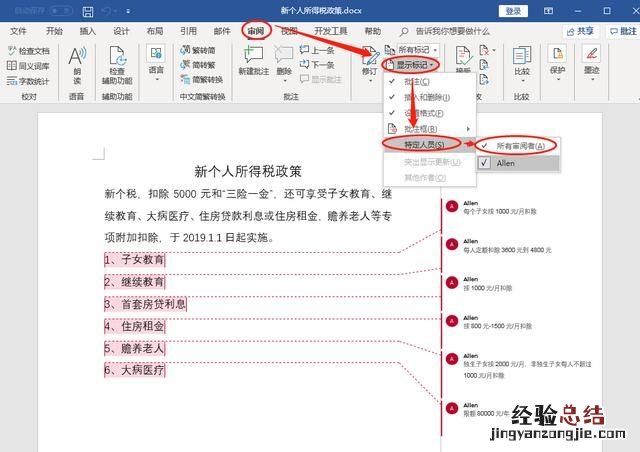Open Allen's comment 按 1000 元/月扣除
The height and width of the screenshot is (452, 640).
[487, 288]
